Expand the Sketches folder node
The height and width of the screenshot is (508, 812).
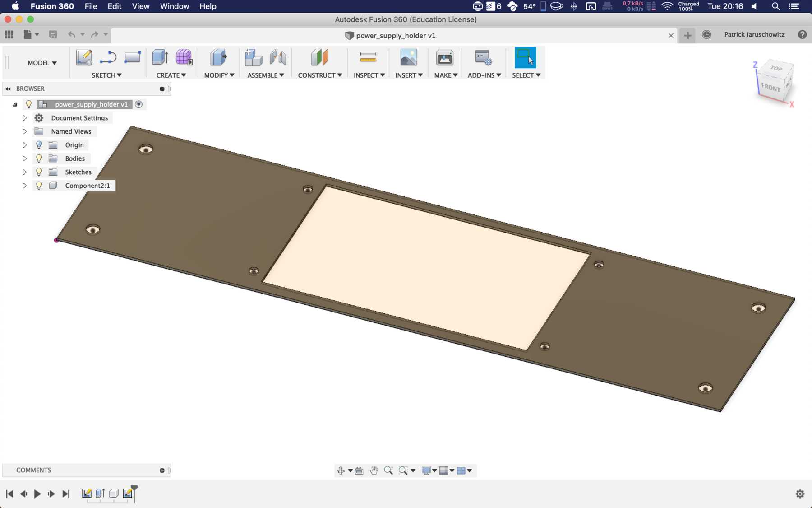[x=24, y=172]
